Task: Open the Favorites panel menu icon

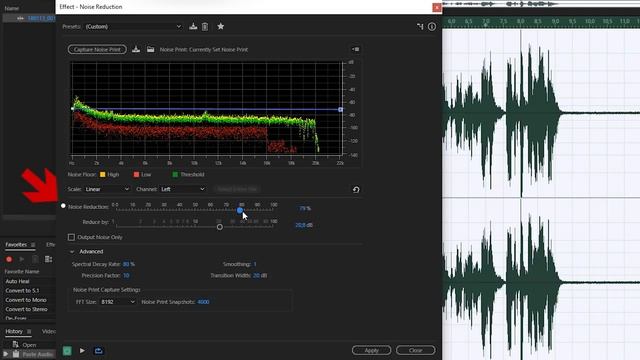Action: pos(33,245)
